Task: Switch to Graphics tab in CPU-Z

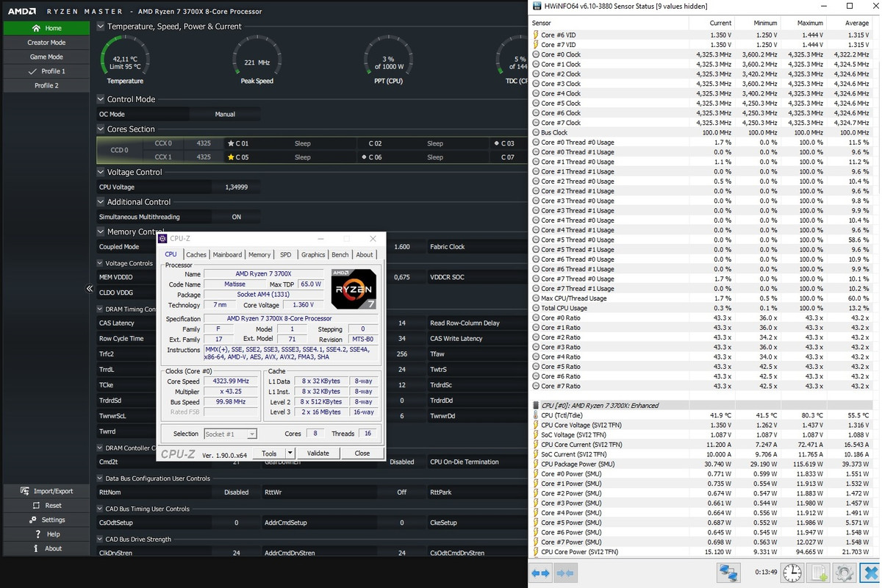Action: 313,254
